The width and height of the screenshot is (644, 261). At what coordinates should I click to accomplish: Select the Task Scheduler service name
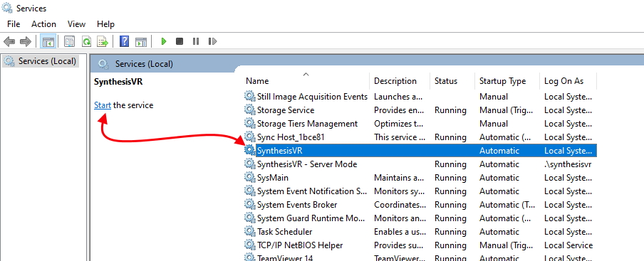[x=285, y=232]
